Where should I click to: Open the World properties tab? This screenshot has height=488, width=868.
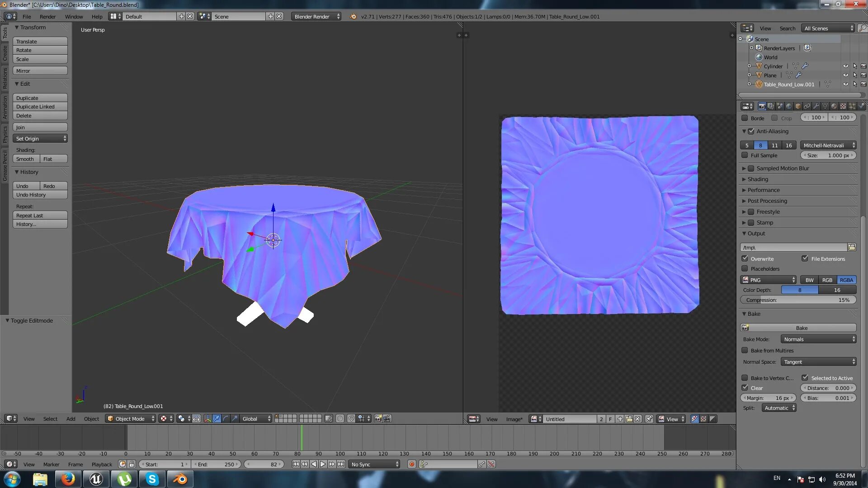click(789, 106)
